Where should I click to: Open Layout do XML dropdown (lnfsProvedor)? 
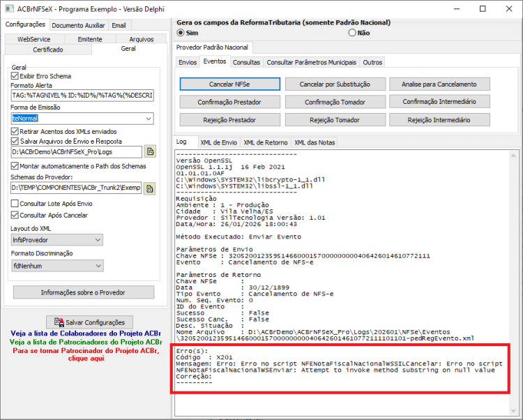pos(57,240)
